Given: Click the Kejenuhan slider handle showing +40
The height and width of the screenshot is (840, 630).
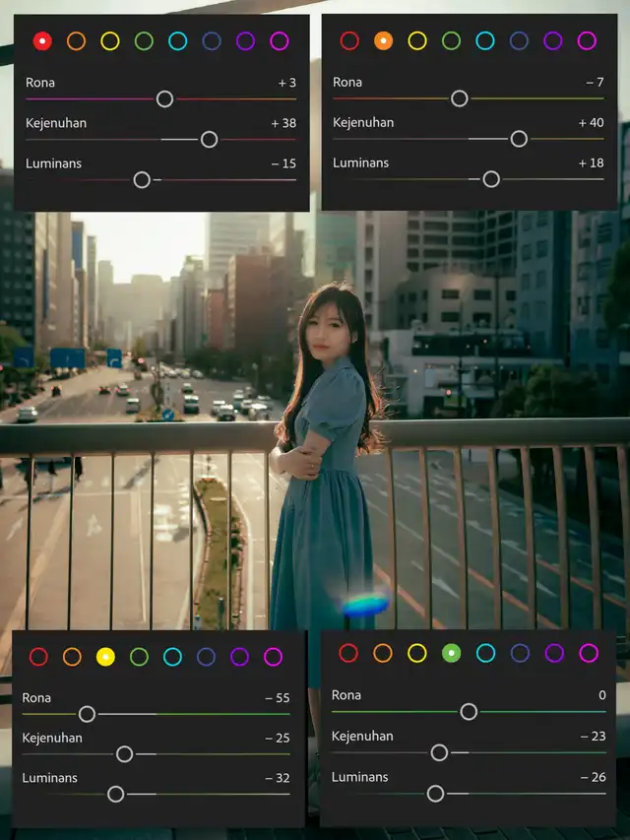Looking at the screenshot, I should click(x=519, y=139).
